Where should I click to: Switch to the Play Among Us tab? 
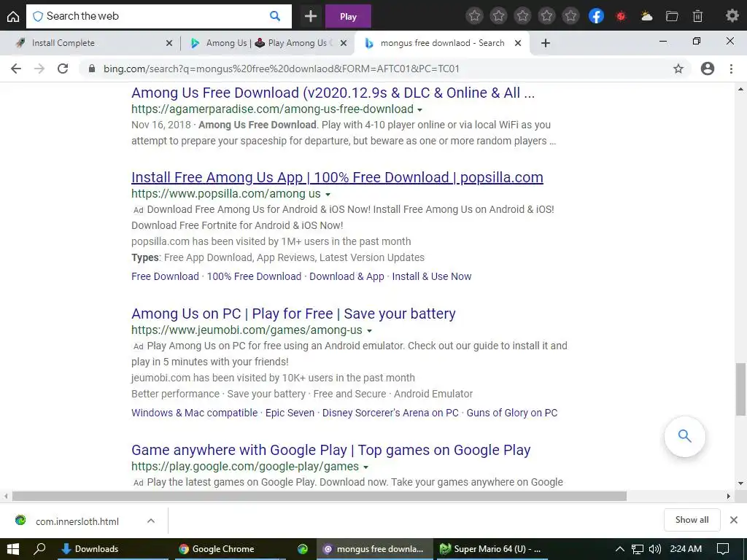click(267, 43)
